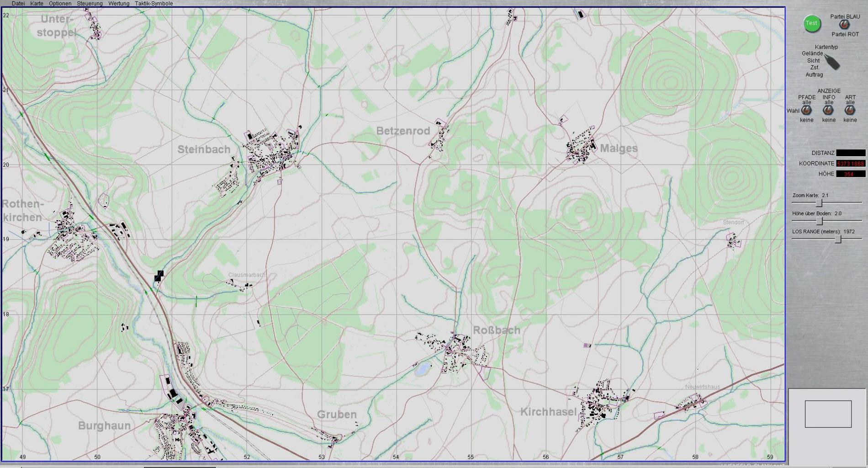Expand the Optionen menu
Viewport: 868px width, 468px height.
(x=60, y=3)
